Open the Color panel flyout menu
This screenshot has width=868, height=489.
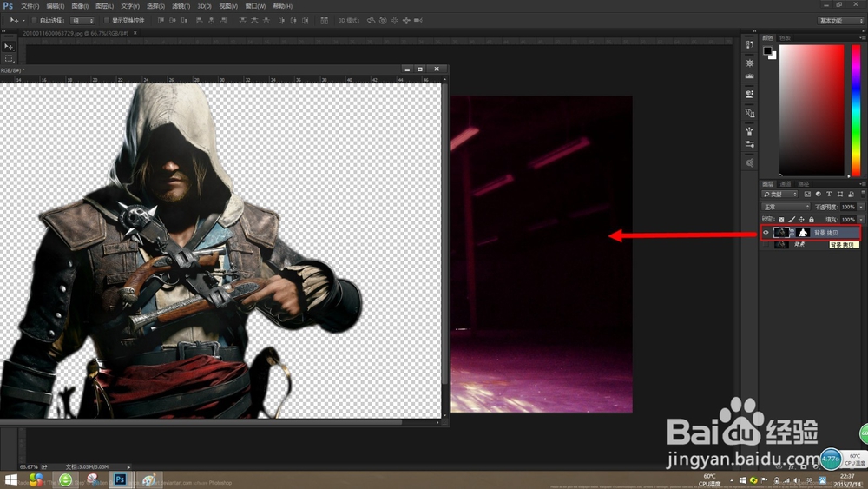pos(862,37)
